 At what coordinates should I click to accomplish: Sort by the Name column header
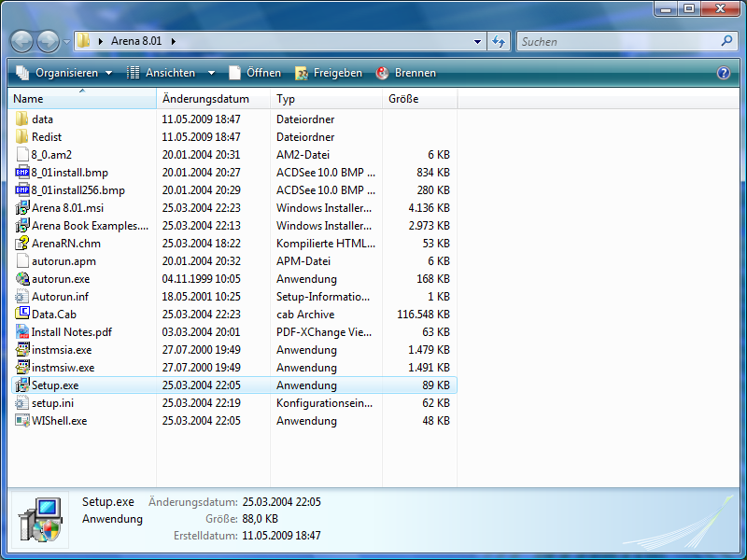coord(82,99)
